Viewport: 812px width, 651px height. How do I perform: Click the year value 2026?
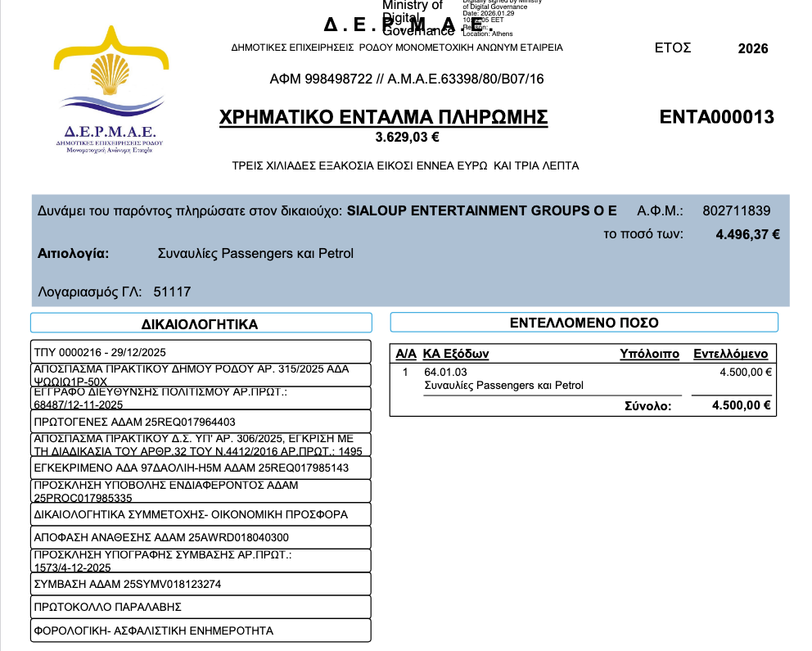752,48
